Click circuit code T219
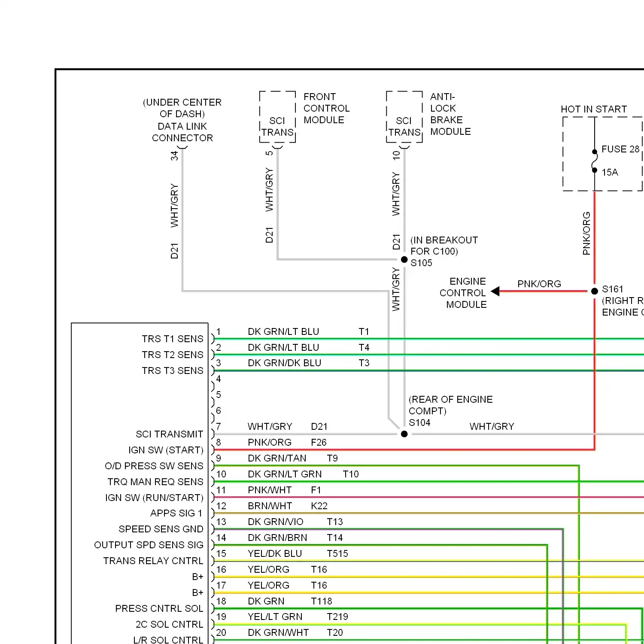The width and height of the screenshot is (644, 644). point(337,617)
